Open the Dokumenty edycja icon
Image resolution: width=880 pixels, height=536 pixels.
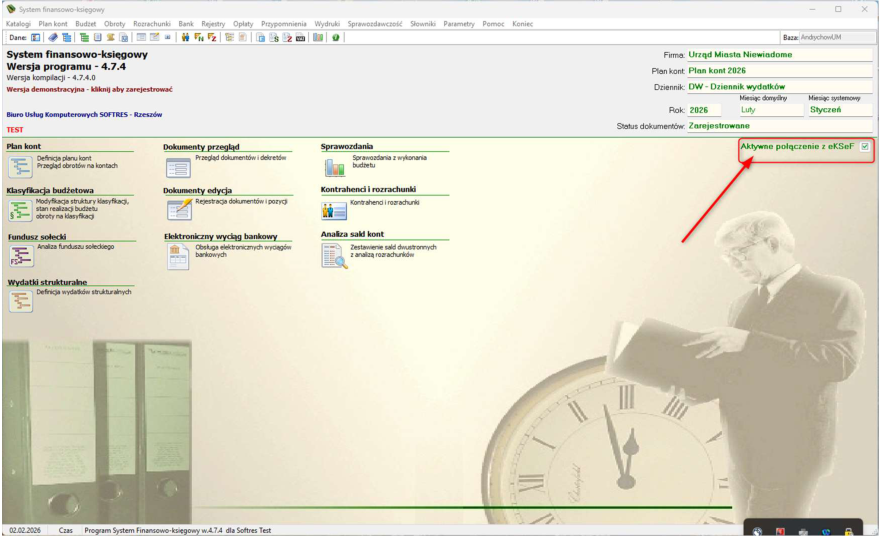click(x=179, y=209)
